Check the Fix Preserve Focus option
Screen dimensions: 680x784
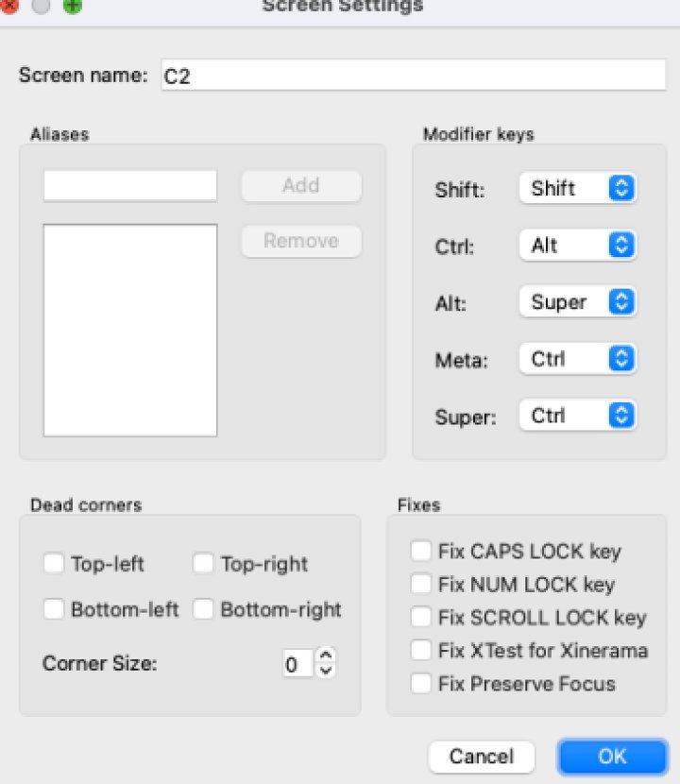tap(421, 683)
